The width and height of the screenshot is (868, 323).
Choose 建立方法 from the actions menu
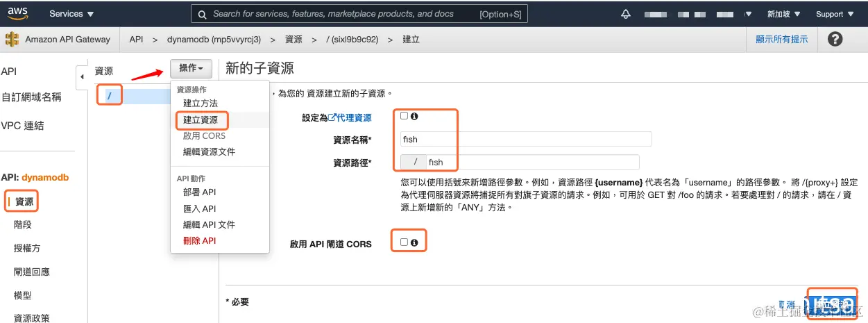coord(201,103)
